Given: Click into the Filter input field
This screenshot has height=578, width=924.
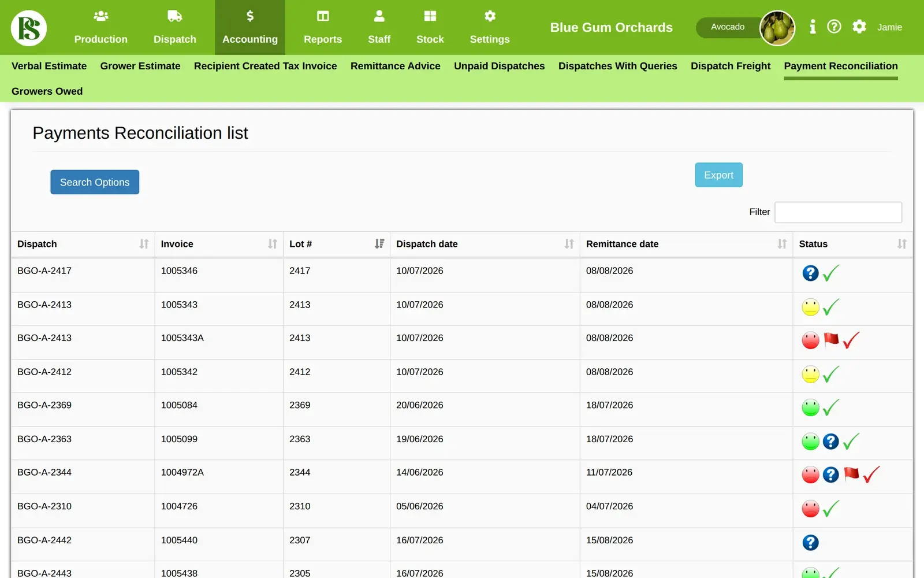Looking at the screenshot, I should [x=838, y=212].
